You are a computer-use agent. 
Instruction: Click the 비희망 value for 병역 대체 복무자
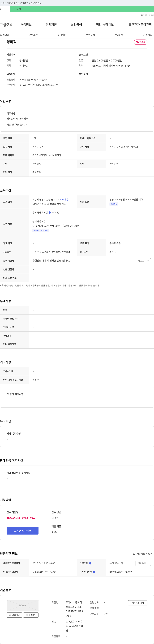pos(36,380)
